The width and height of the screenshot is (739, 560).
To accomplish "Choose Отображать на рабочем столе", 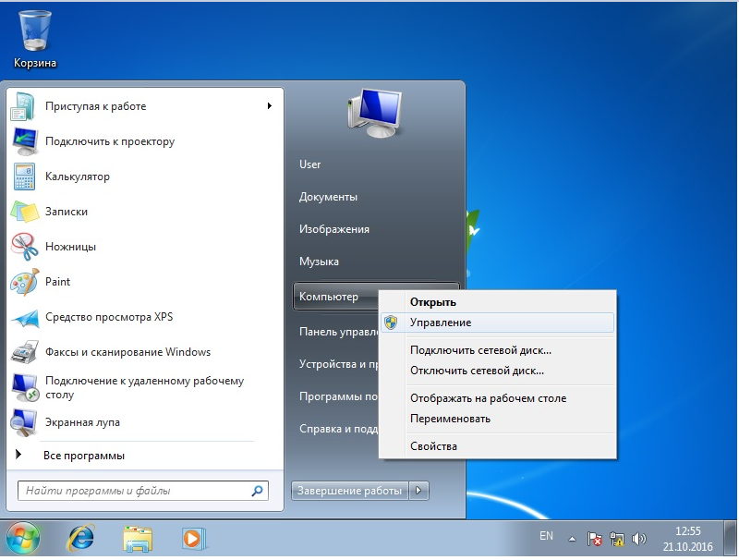I will 498,398.
